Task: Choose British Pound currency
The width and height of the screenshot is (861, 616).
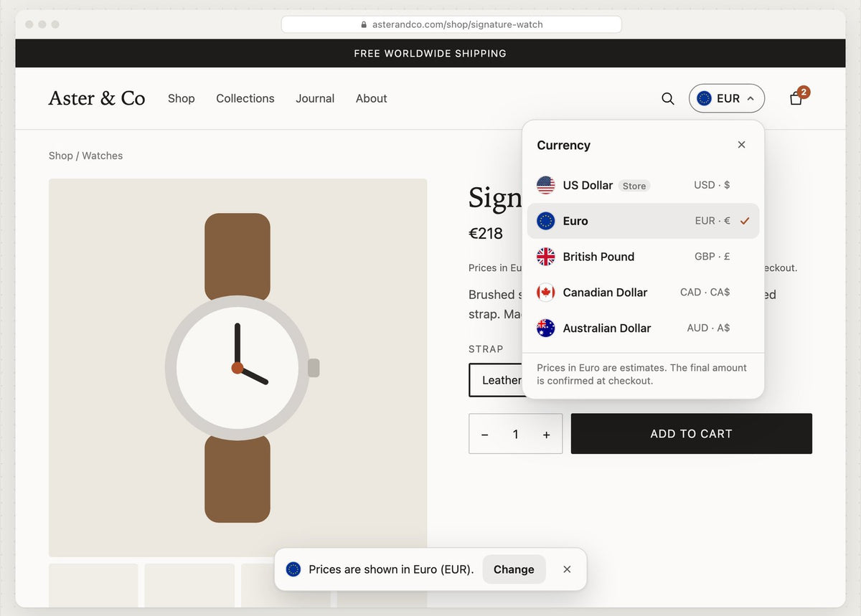Action: coord(643,257)
